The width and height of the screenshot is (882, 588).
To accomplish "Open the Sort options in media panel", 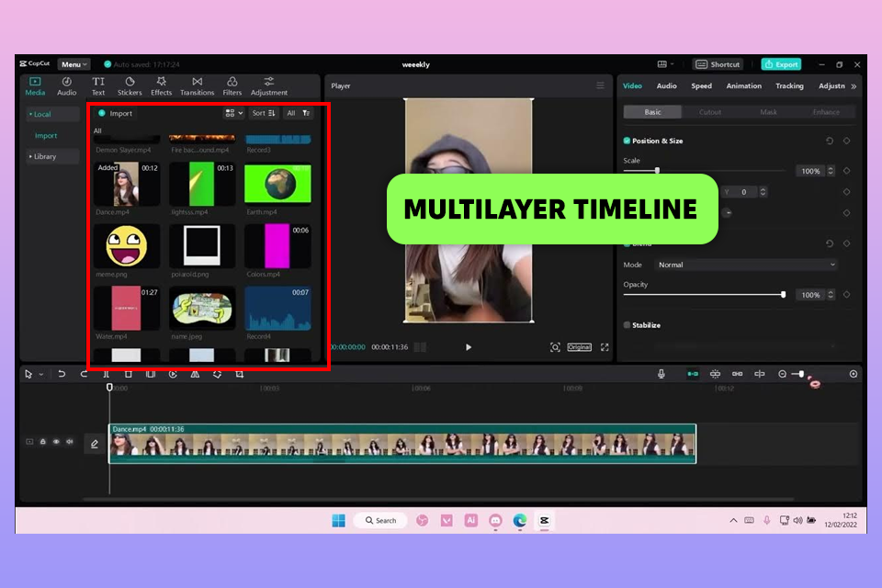I will pyautogui.click(x=264, y=113).
